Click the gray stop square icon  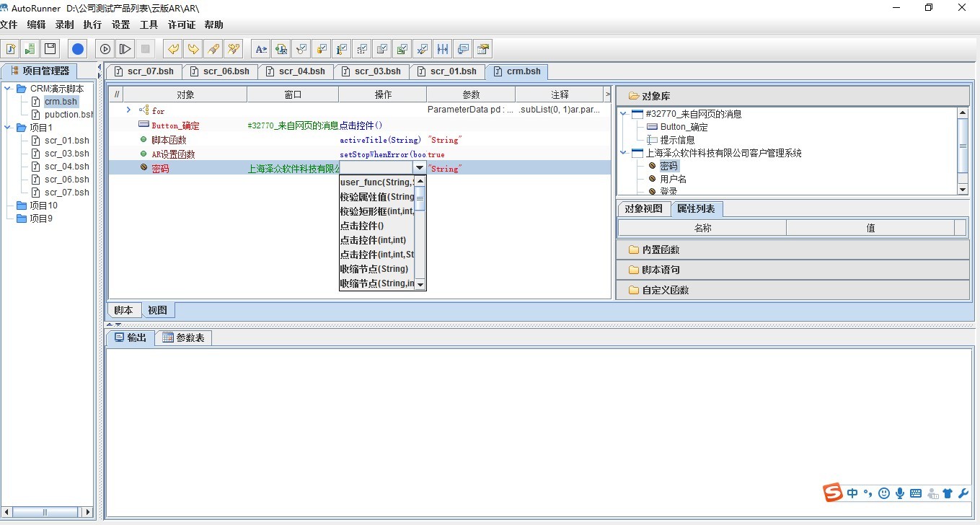pos(146,49)
